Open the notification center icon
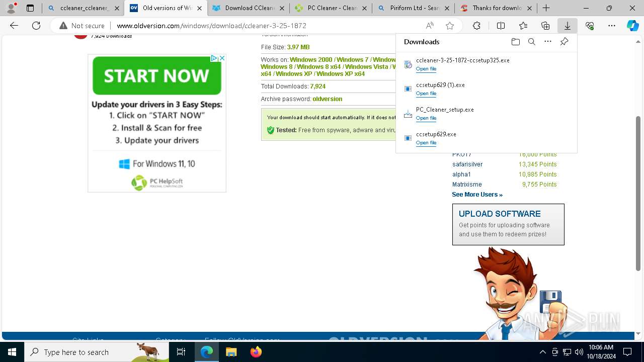The width and height of the screenshot is (644, 362). coord(627,352)
